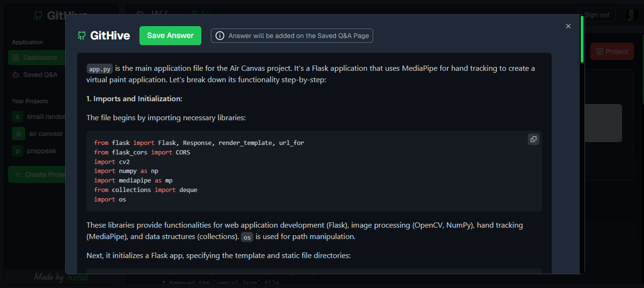Select the 'small random' project
The width and height of the screenshot is (644, 288).
point(39,116)
